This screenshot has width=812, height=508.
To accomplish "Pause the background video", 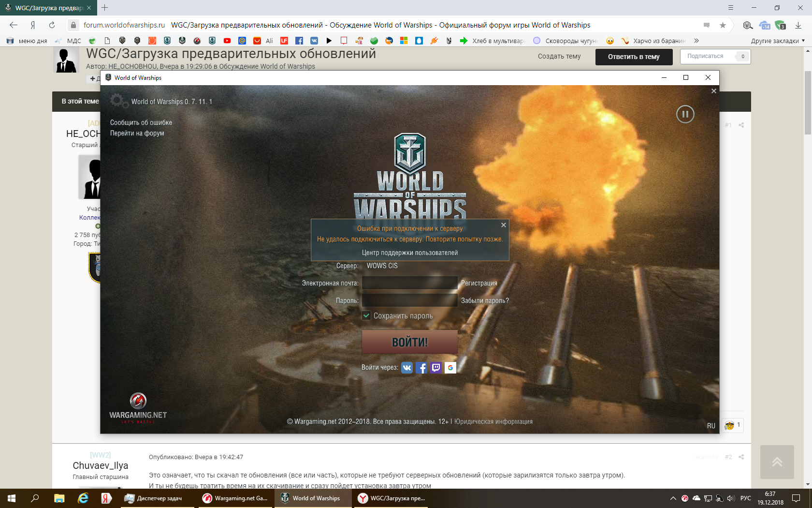I will point(685,114).
